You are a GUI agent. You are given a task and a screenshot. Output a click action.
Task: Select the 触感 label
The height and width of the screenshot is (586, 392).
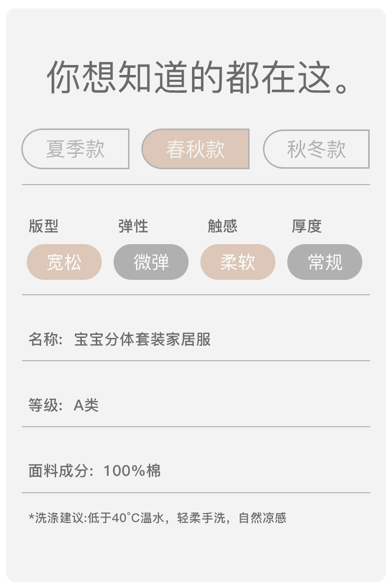pyautogui.click(x=222, y=226)
